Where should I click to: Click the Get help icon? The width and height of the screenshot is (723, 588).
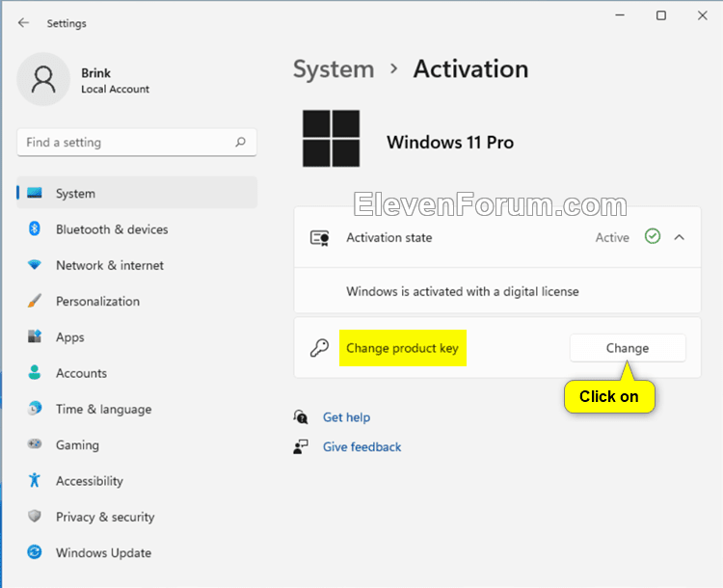pos(301,417)
